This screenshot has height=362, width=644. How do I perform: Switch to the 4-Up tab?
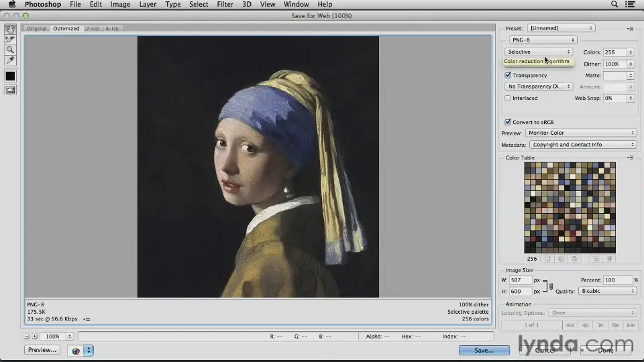coord(112,29)
